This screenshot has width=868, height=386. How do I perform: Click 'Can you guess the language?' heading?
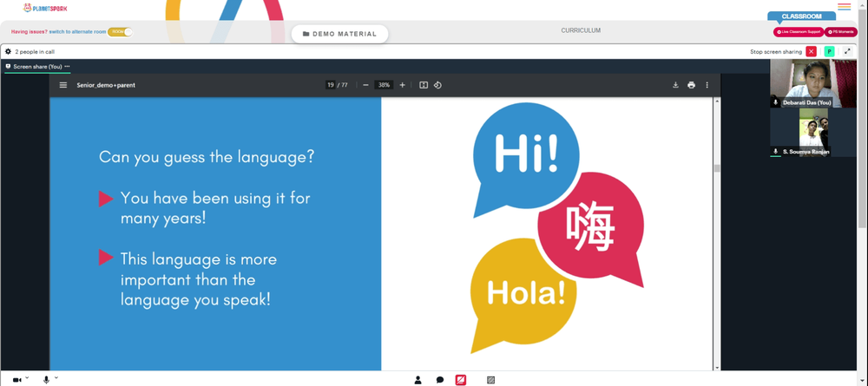207,156
